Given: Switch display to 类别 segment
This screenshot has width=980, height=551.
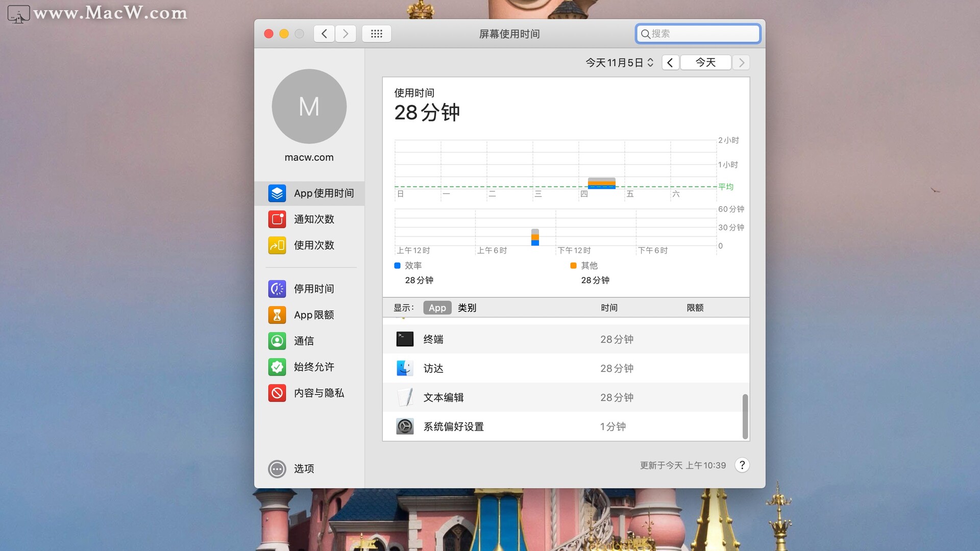Looking at the screenshot, I should coord(467,308).
